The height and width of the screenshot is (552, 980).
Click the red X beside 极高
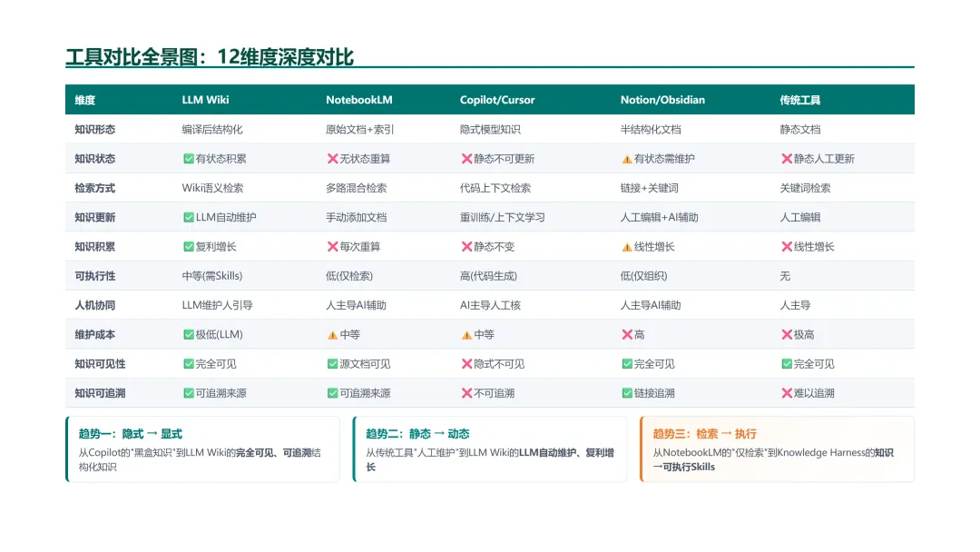787,334
